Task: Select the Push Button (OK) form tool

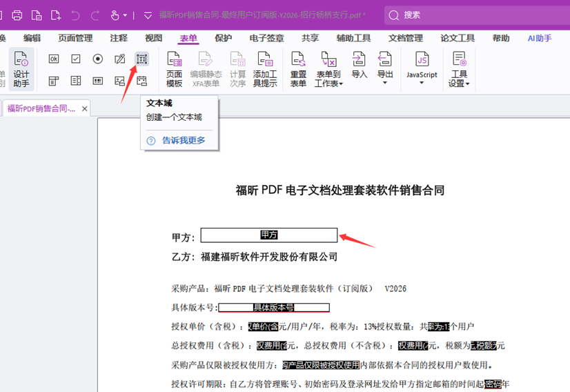Action: [54, 59]
